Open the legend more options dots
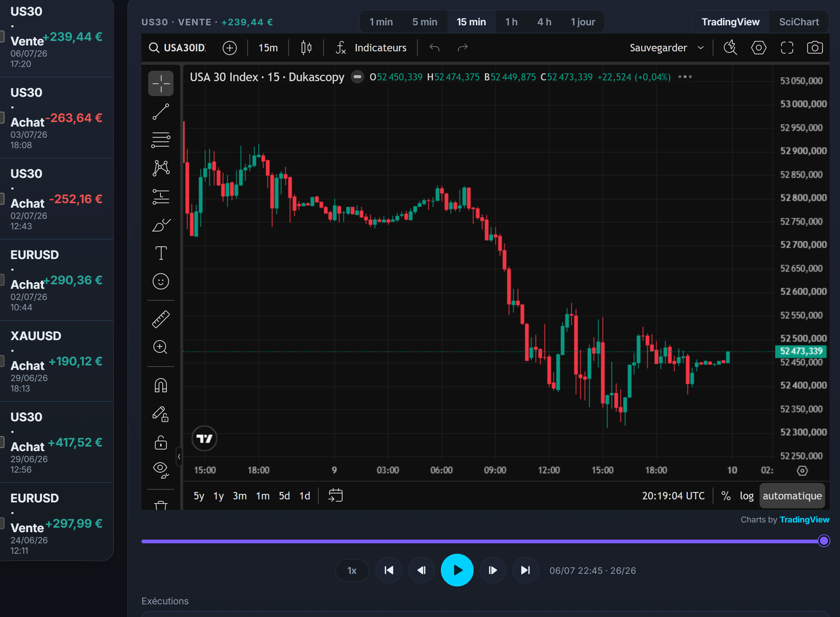This screenshot has height=617, width=840. (685, 77)
